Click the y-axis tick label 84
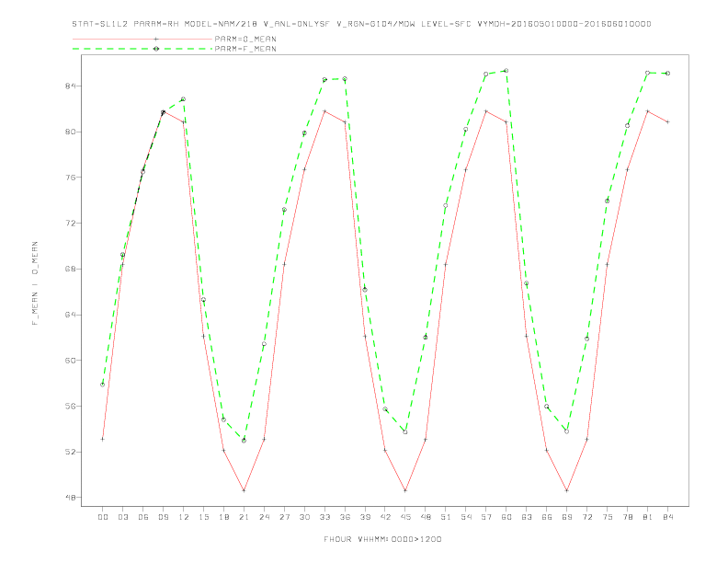The image size is (728, 563). [70, 86]
